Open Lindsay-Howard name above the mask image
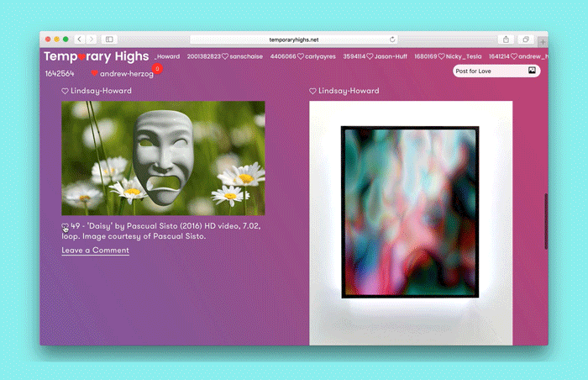This screenshot has width=588, height=380. (x=101, y=91)
